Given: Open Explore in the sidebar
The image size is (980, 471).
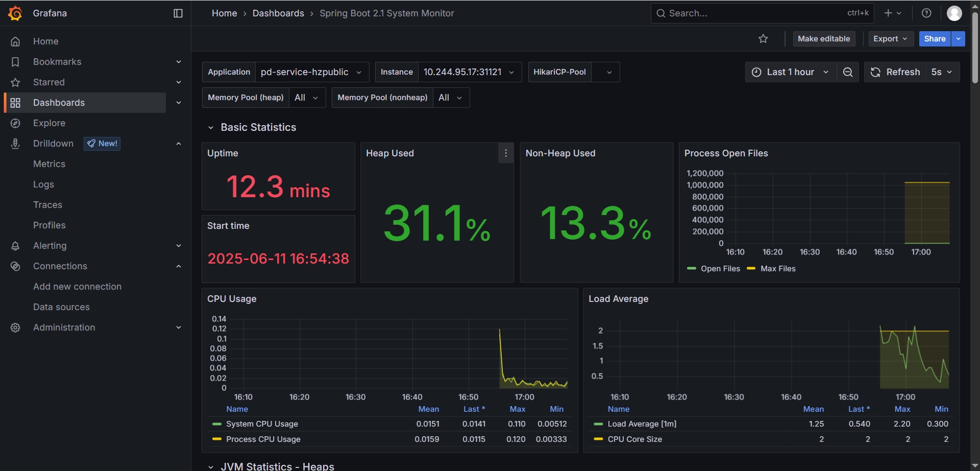Looking at the screenshot, I should click(x=49, y=123).
